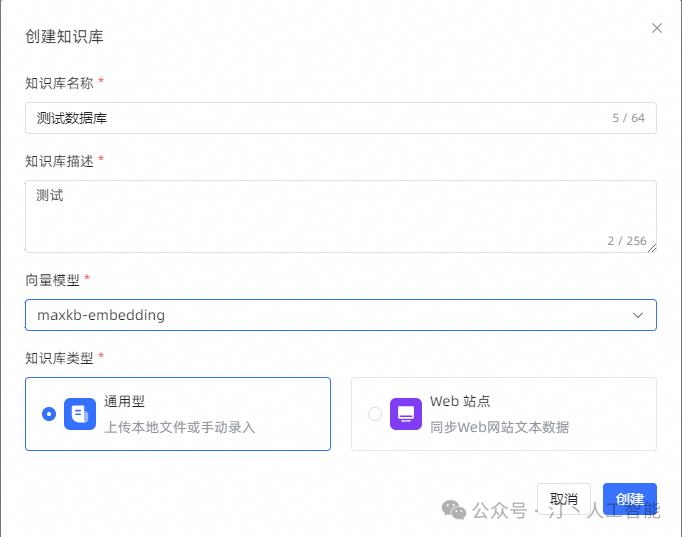Viewport: 682px width, 537px height.
Task: Click the 知识库名称 field label
Action: click(59, 82)
